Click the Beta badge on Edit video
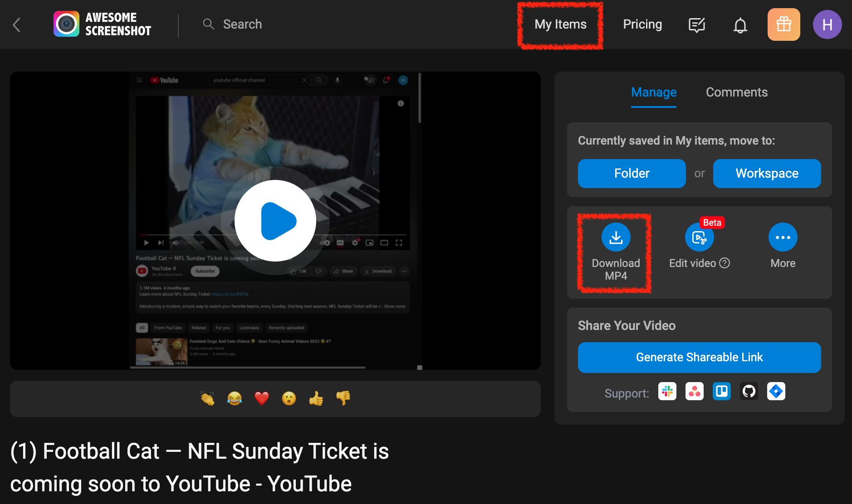 [x=712, y=223]
